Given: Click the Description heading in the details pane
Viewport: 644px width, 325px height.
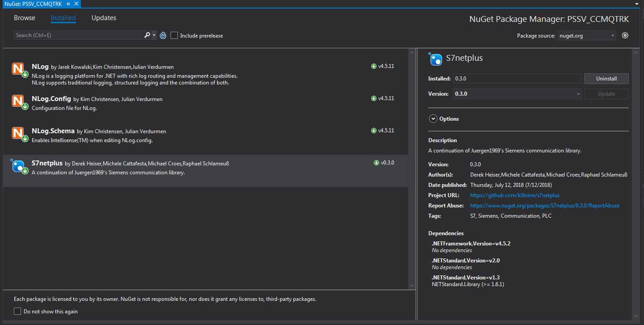Looking at the screenshot, I should tap(443, 140).
